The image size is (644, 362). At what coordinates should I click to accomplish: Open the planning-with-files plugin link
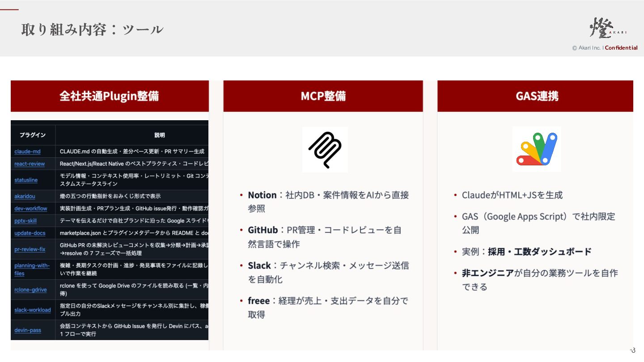[x=32, y=269]
